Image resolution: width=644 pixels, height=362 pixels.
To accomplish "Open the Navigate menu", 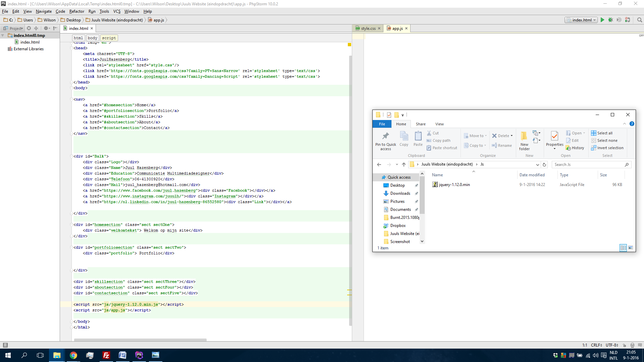I will click(x=44, y=11).
